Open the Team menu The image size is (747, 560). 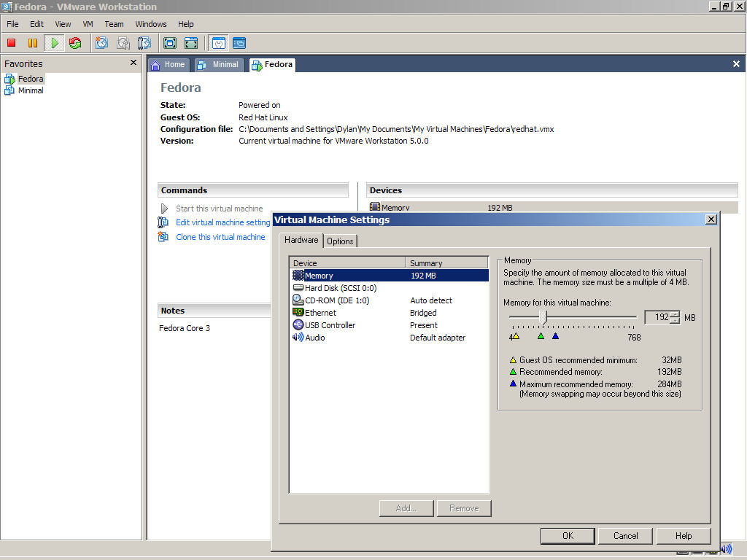114,24
